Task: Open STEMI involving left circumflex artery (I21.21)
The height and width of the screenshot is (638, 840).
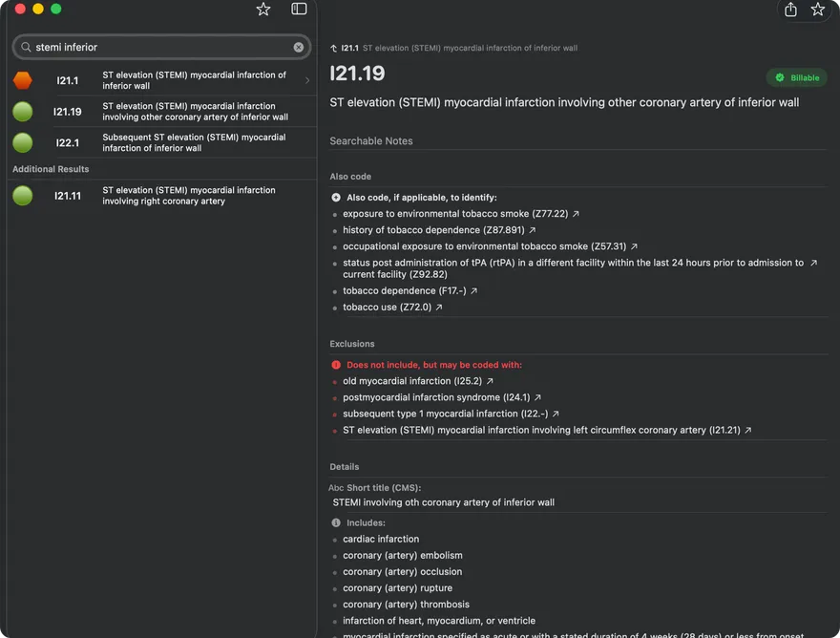Action: tap(541, 430)
